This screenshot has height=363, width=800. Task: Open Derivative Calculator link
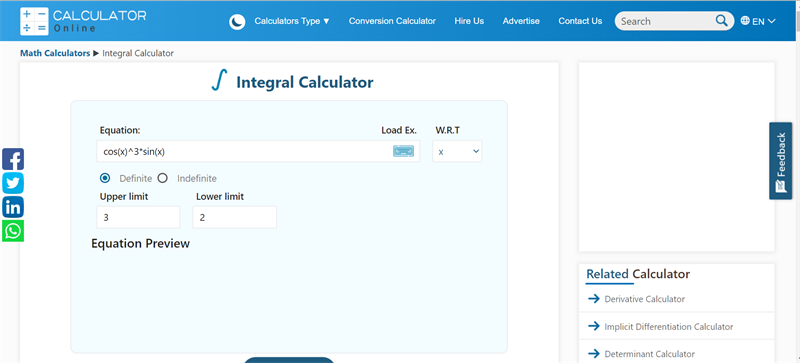click(644, 299)
